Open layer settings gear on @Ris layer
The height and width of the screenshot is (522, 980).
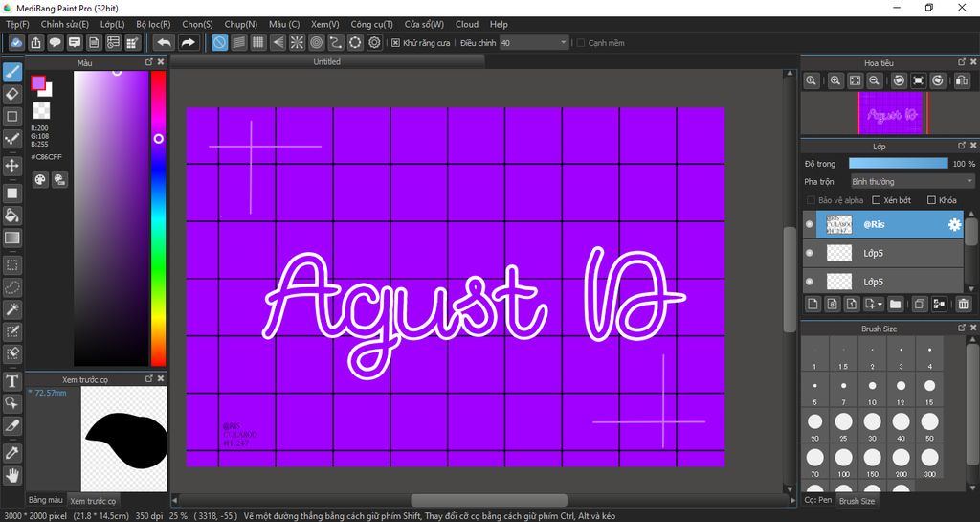954,224
